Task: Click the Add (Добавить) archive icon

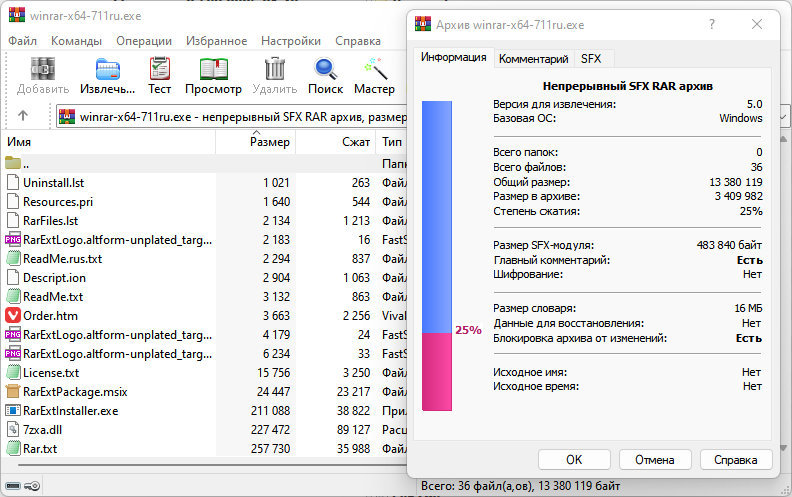Action: tap(43, 69)
